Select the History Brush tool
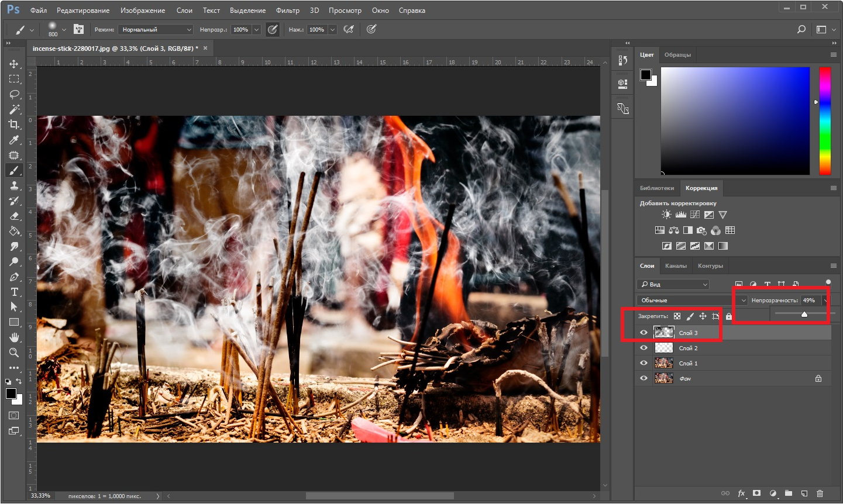This screenshot has height=504, width=843. [14, 201]
